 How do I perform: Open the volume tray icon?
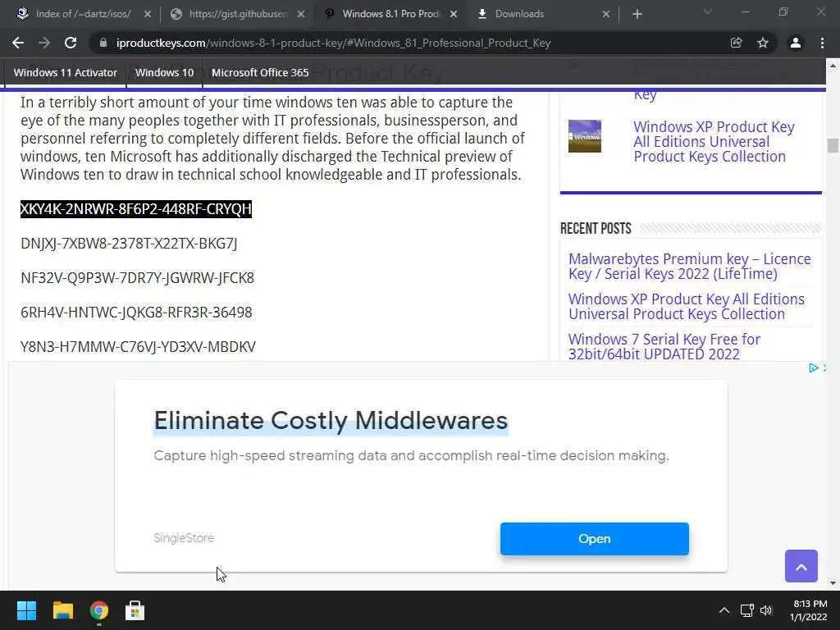pyautogui.click(x=766, y=610)
